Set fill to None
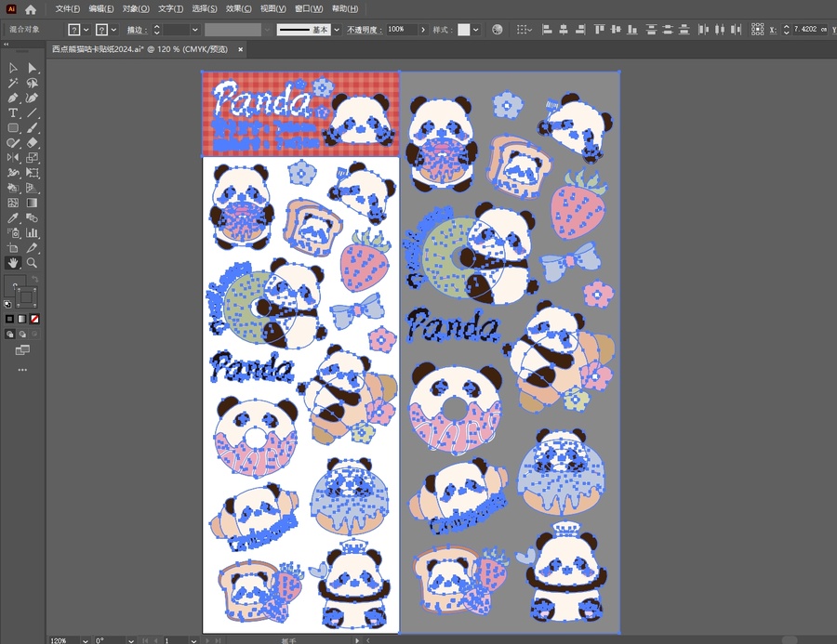The image size is (837, 644). click(34, 319)
